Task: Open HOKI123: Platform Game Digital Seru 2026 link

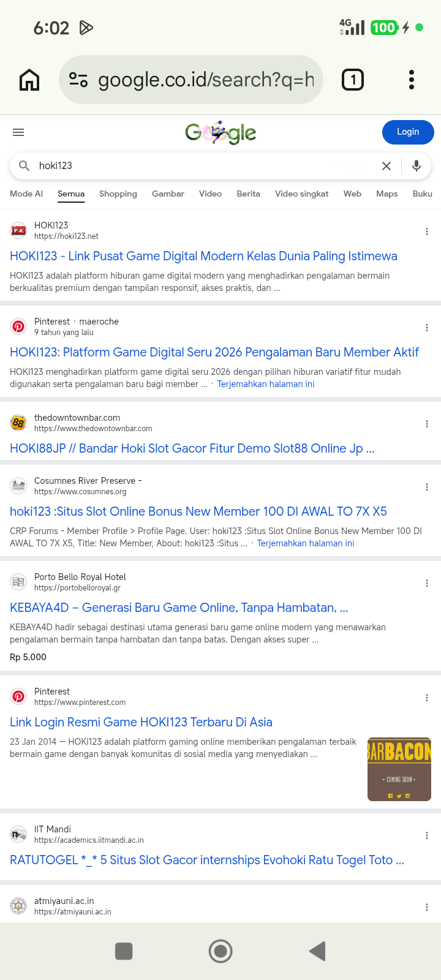Action: (x=214, y=352)
